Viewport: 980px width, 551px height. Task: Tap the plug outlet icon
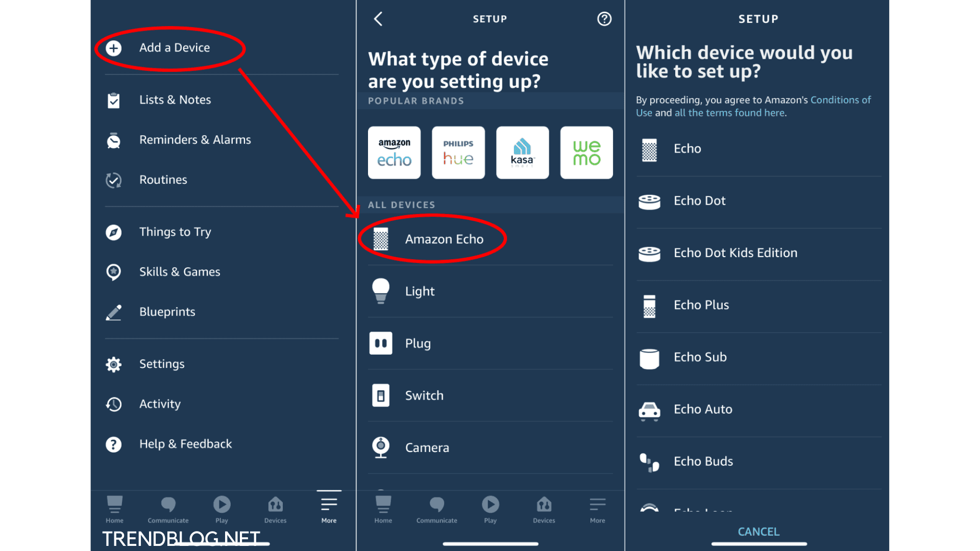click(x=381, y=343)
